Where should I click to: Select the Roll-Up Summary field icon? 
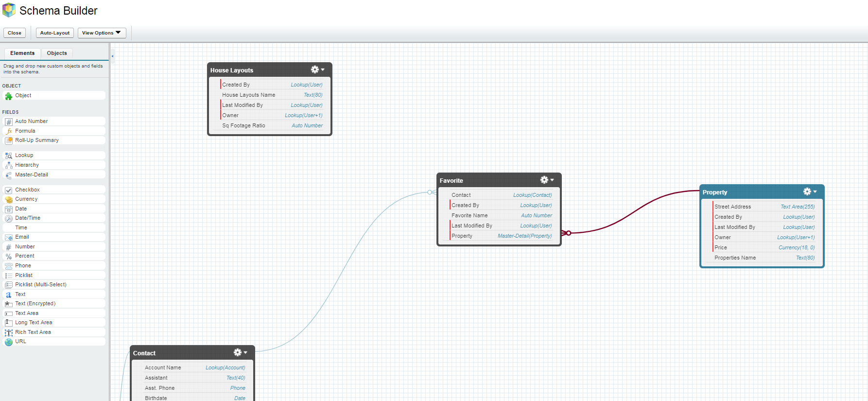click(x=8, y=140)
